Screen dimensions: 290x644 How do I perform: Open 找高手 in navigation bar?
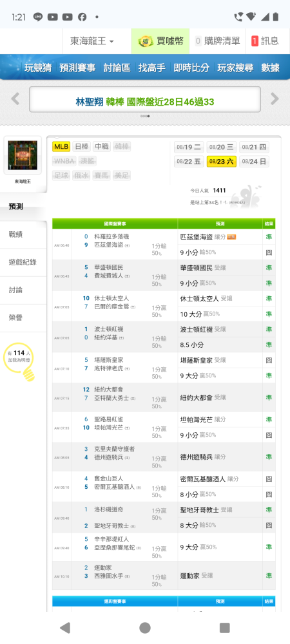(x=152, y=68)
